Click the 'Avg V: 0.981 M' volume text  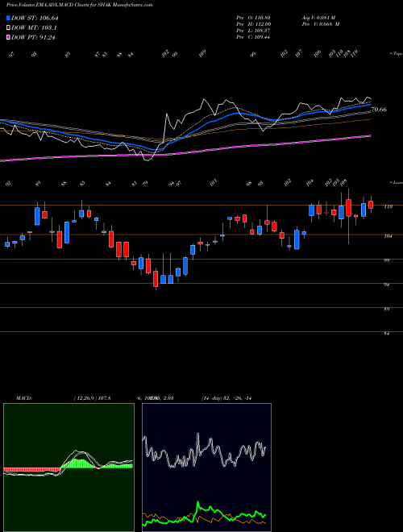pyautogui.click(x=318, y=18)
